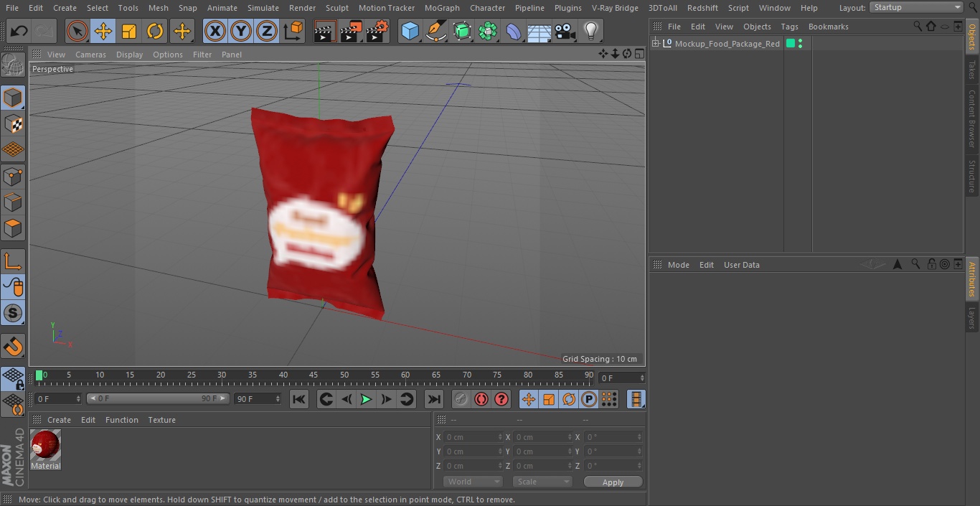Image resolution: width=980 pixels, height=506 pixels.
Task: Open the viewport Display menu
Action: pyautogui.click(x=129, y=55)
